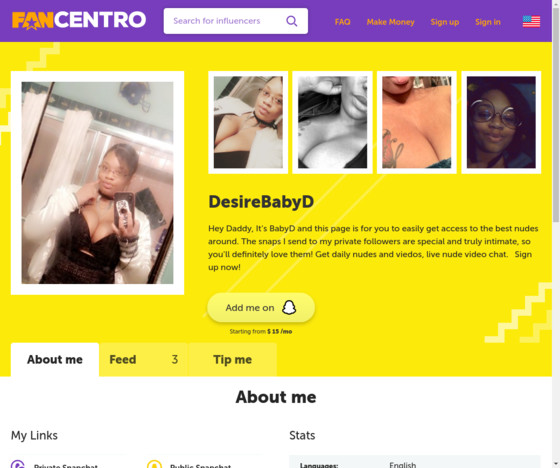Click the search magnifier icon

tap(292, 21)
